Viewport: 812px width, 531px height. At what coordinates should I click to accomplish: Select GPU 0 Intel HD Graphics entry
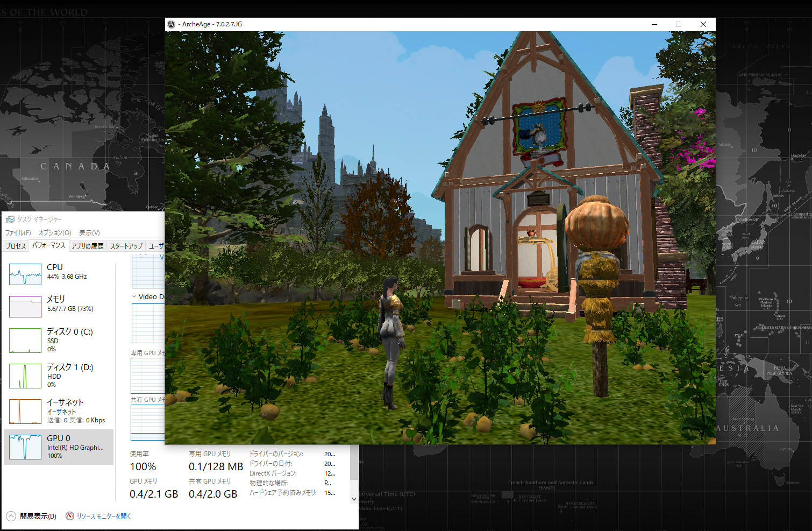point(59,447)
